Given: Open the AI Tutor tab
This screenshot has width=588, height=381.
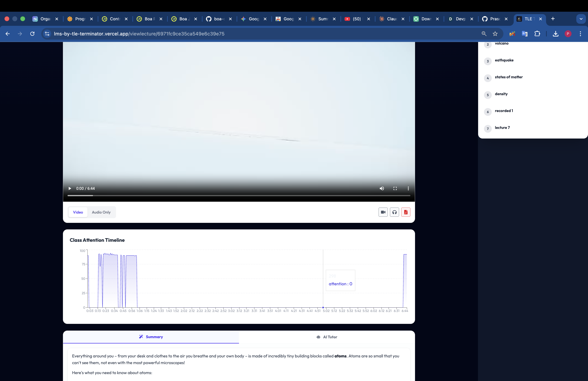Looking at the screenshot, I should (327, 337).
